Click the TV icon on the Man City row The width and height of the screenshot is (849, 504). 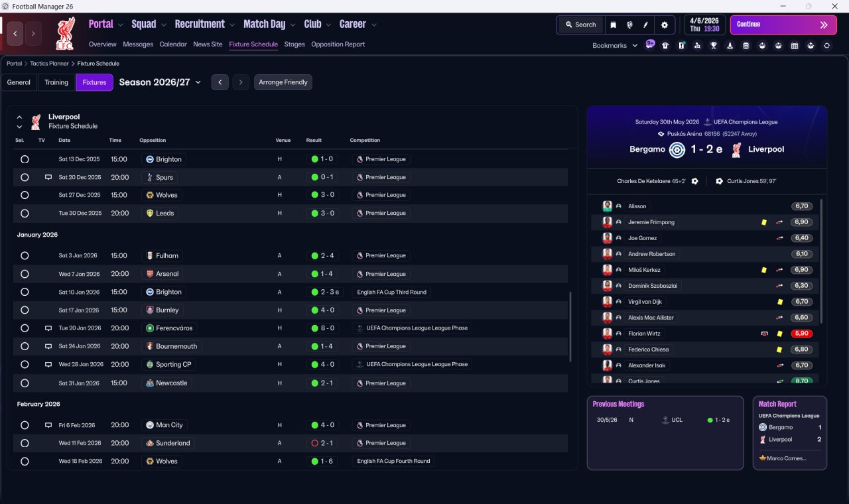coord(48,425)
